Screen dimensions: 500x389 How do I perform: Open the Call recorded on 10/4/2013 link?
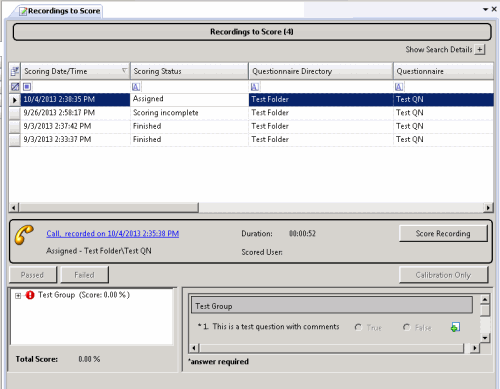pos(113,234)
